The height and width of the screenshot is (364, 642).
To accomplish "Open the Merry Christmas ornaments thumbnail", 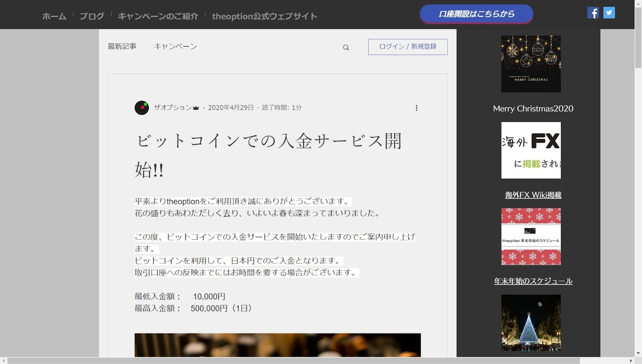I will (x=531, y=64).
